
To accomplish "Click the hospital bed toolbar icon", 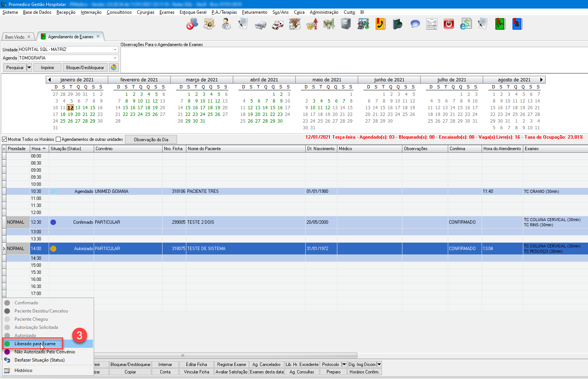I will [x=260, y=25].
